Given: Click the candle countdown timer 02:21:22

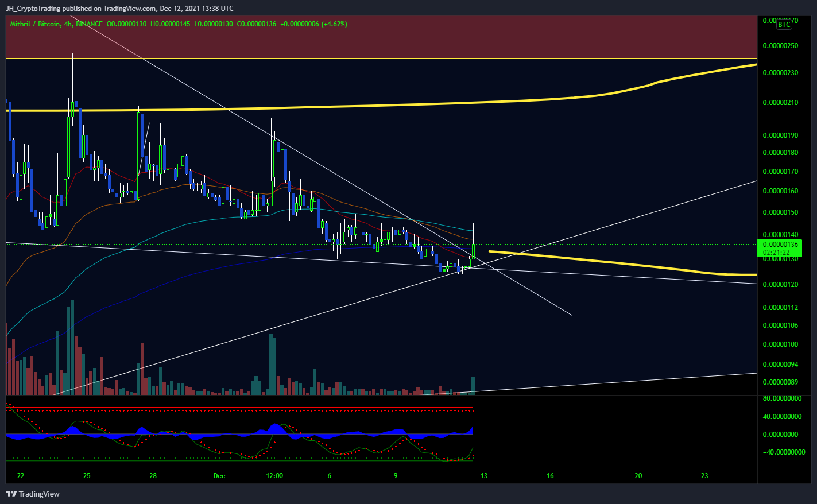Looking at the screenshot, I should click(775, 252).
